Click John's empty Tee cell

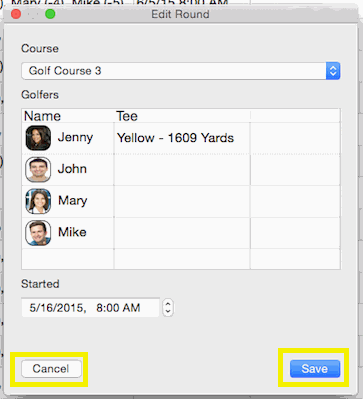tap(182, 169)
